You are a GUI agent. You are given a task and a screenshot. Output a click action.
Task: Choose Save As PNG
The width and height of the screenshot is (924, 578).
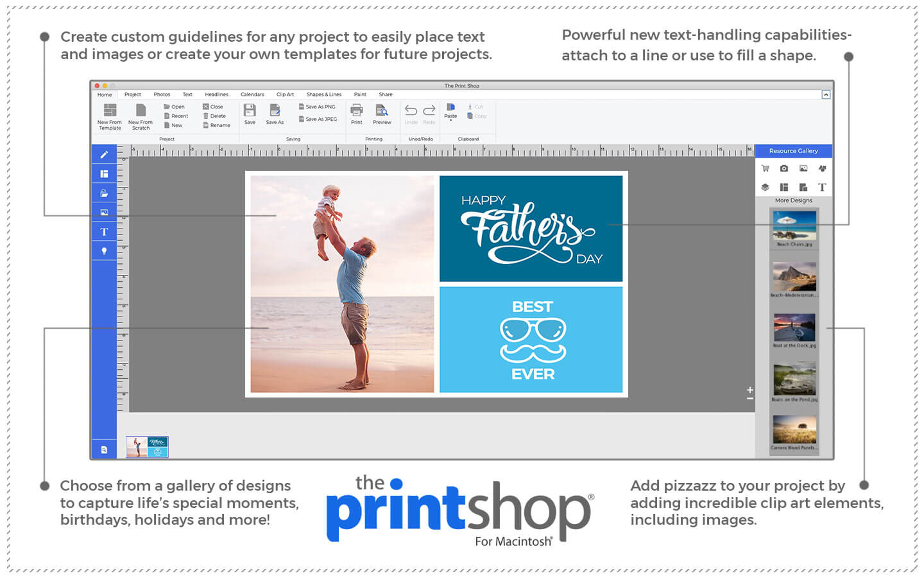coord(317,107)
